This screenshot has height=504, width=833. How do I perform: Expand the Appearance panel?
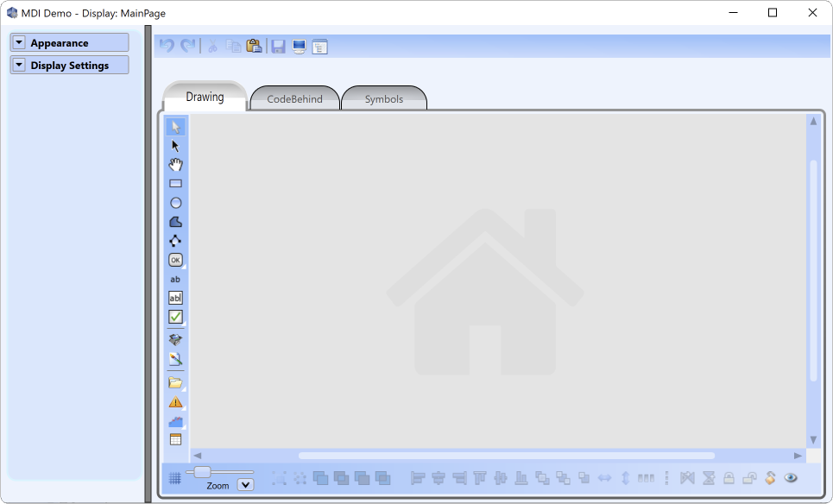19,42
